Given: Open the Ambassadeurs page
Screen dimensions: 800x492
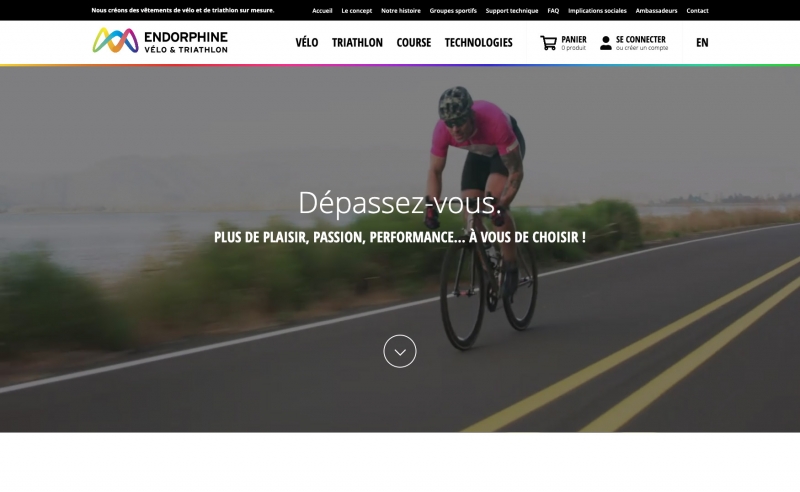Looking at the screenshot, I should click(x=656, y=11).
